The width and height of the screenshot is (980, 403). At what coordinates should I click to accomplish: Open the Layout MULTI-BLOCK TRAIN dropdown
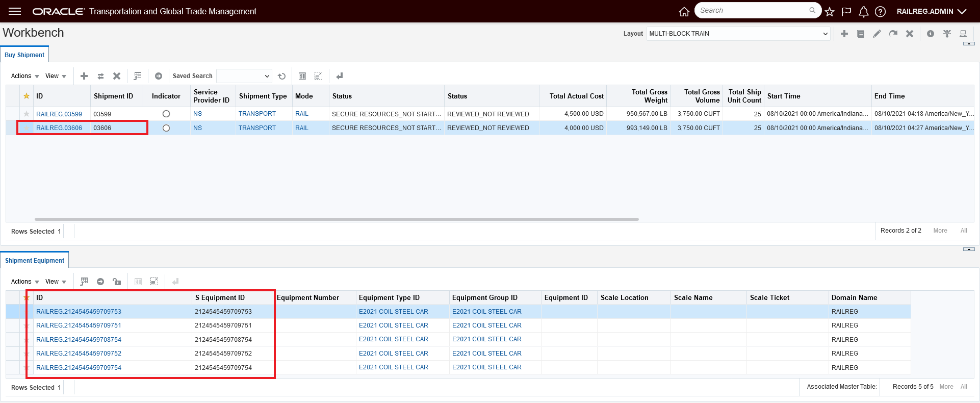coord(738,34)
